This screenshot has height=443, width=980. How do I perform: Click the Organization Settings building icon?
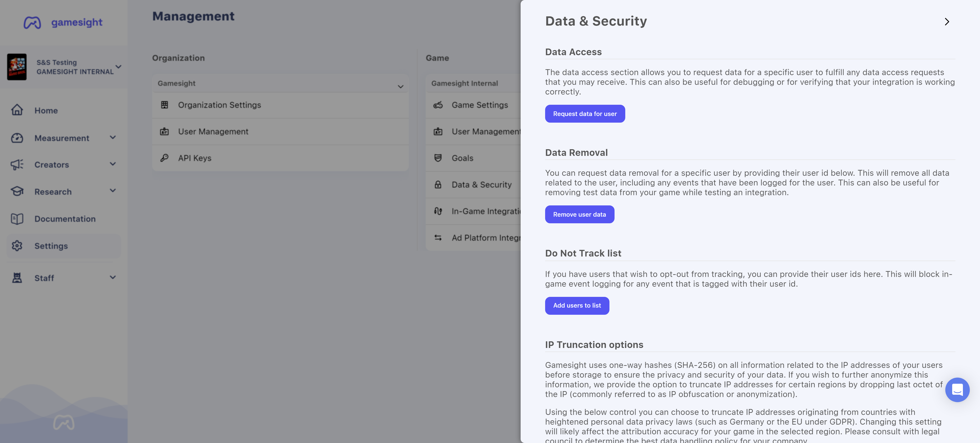pyautogui.click(x=164, y=105)
